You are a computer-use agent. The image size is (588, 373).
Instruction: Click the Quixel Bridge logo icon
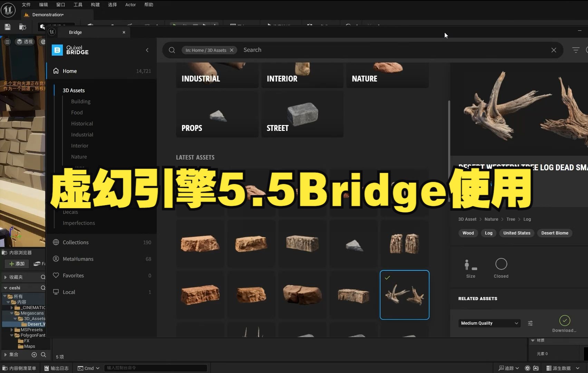pos(57,50)
